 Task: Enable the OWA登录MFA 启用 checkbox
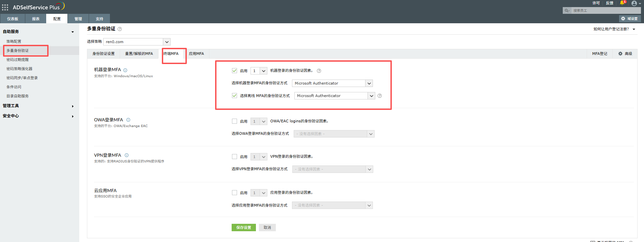234,121
